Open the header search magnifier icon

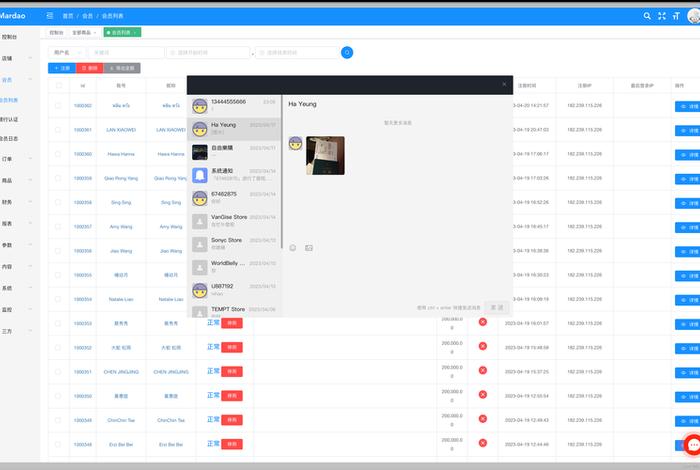tap(647, 16)
